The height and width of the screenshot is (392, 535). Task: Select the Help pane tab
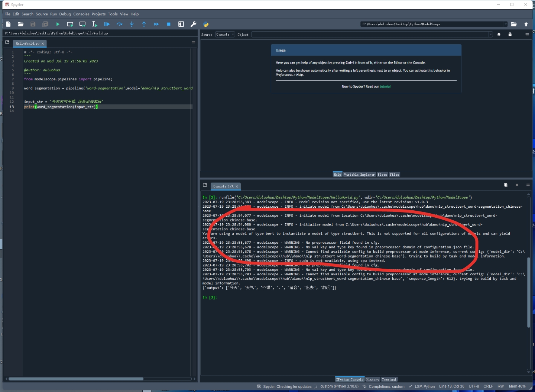337,175
